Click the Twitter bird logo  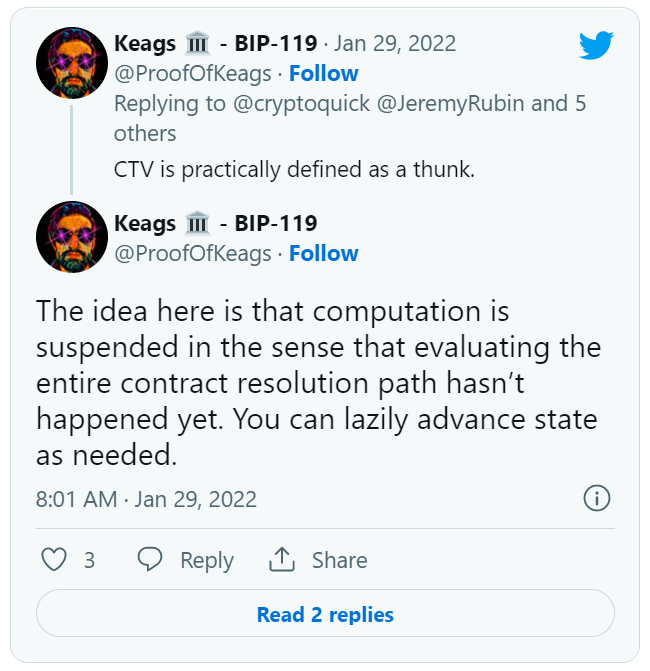[x=596, y=45]
